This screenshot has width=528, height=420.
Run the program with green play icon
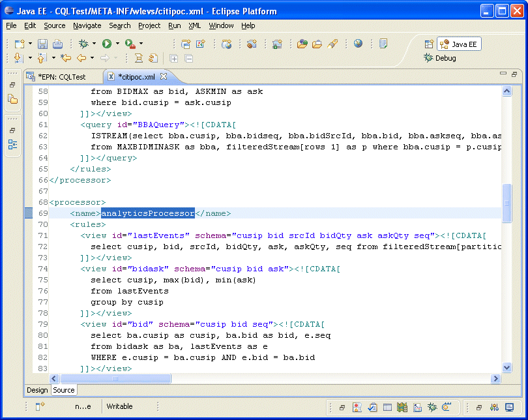point(106,44)
